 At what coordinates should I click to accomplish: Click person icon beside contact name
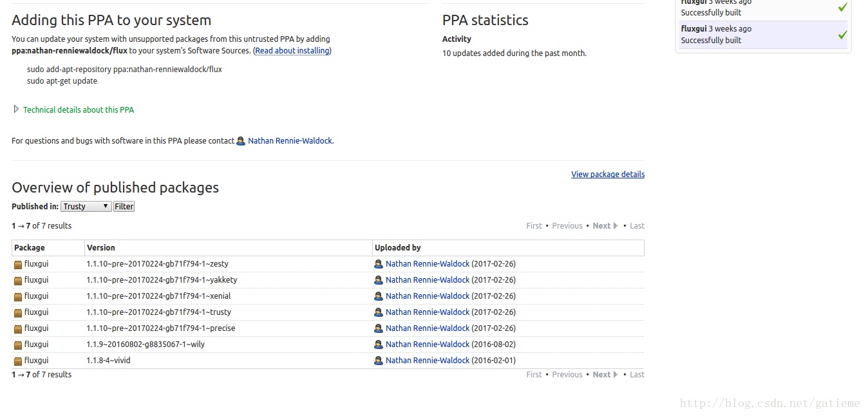click(x=241, y=141)
